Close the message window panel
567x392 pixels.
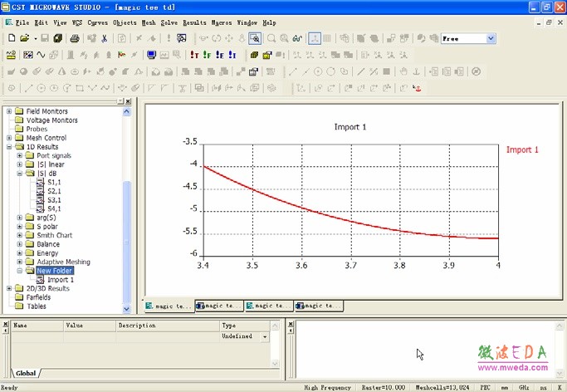coord(291,325)
